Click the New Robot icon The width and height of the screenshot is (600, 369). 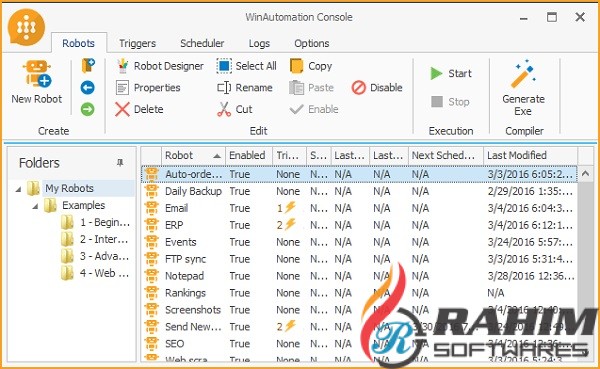pyautogui.click(x=37, y=73)
